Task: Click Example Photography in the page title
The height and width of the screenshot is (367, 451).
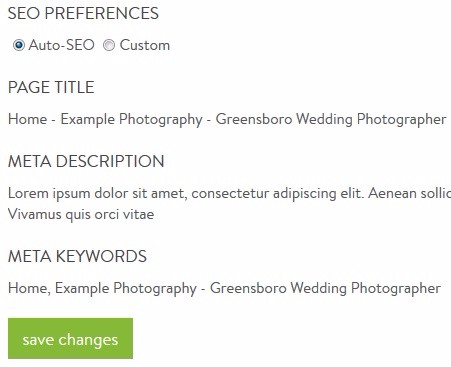Action: pos(131,120)
